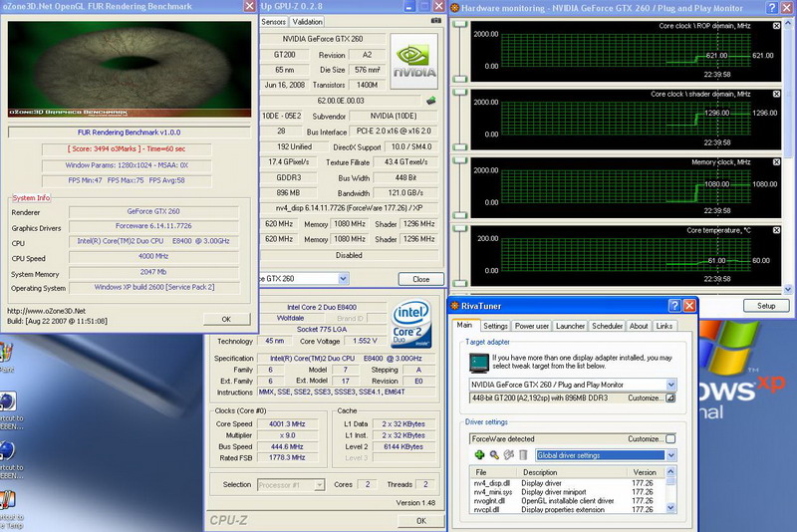The image size is (797, 532).
Task: Click http://www.oZone3D.Net text
Action: pyautogui.click(x=46, y=311)
